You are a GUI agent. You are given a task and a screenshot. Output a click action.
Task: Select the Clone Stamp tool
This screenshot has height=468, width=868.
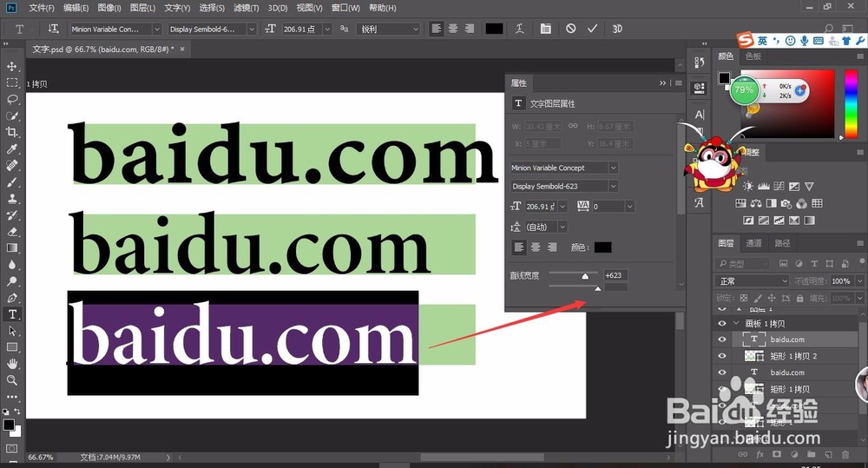(11, 198)
